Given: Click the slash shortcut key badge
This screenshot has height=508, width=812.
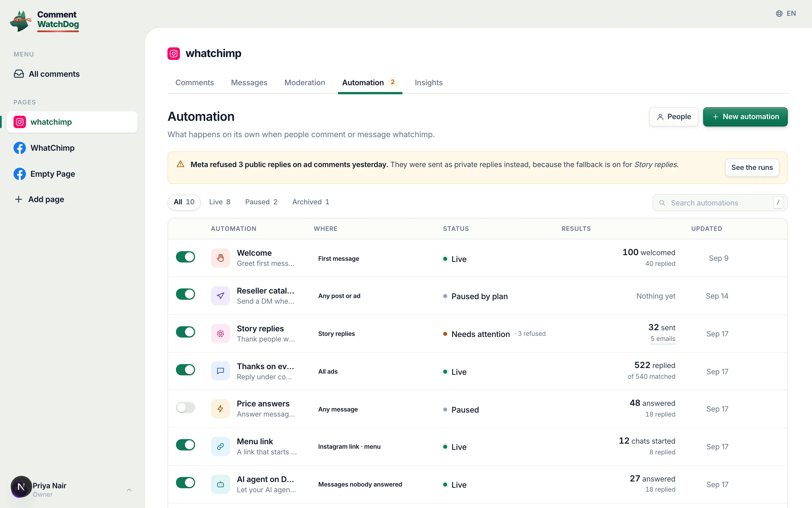Looking at the screenshot, I should point(778,203).
